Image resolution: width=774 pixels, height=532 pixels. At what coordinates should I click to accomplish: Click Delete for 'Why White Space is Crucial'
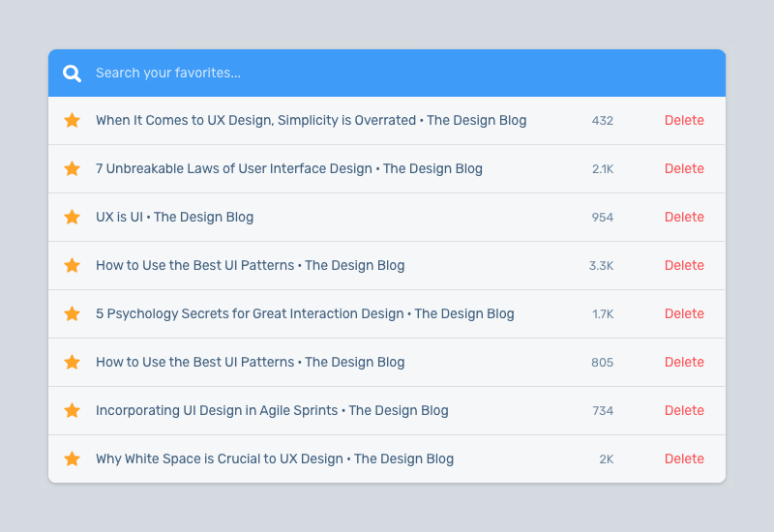coord(684,459)
